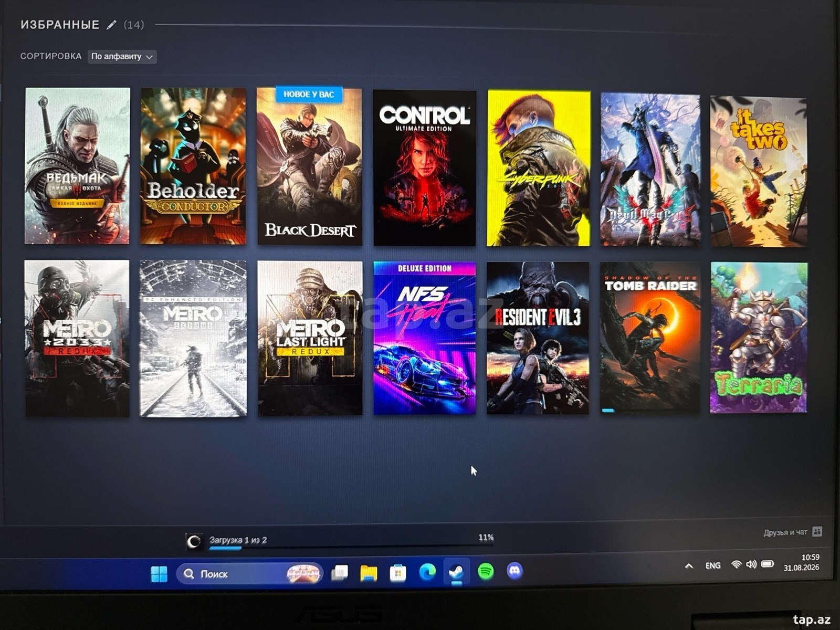This screenshot has width=840, height=630.
Task: Select the Metro Last Light Redux cover
Action: point(310,339)
